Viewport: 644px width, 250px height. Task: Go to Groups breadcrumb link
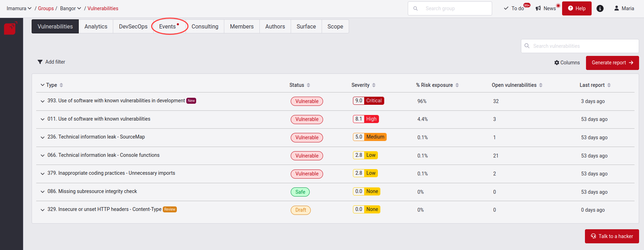46,8
